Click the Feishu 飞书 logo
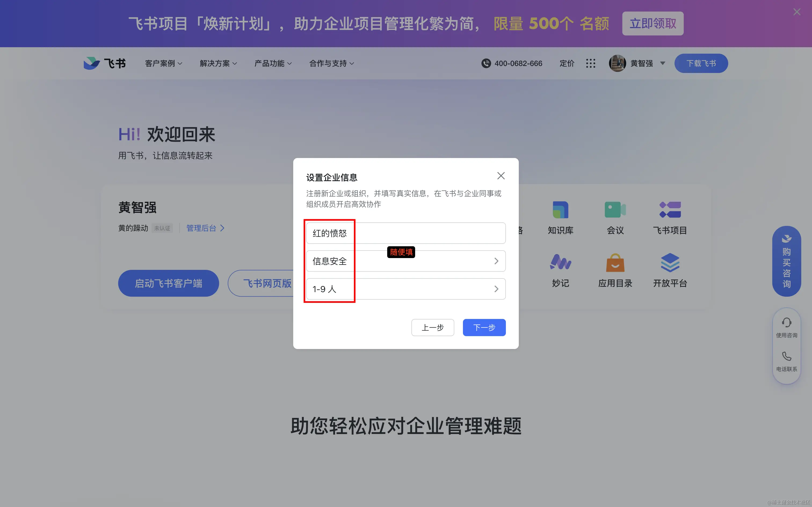 click(x=105, y=63)
